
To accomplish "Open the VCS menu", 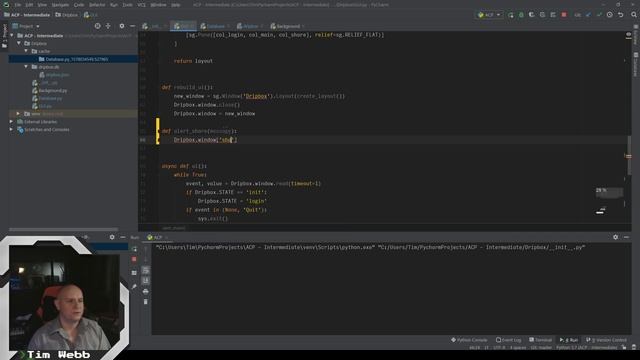I will tap(141, 5).
